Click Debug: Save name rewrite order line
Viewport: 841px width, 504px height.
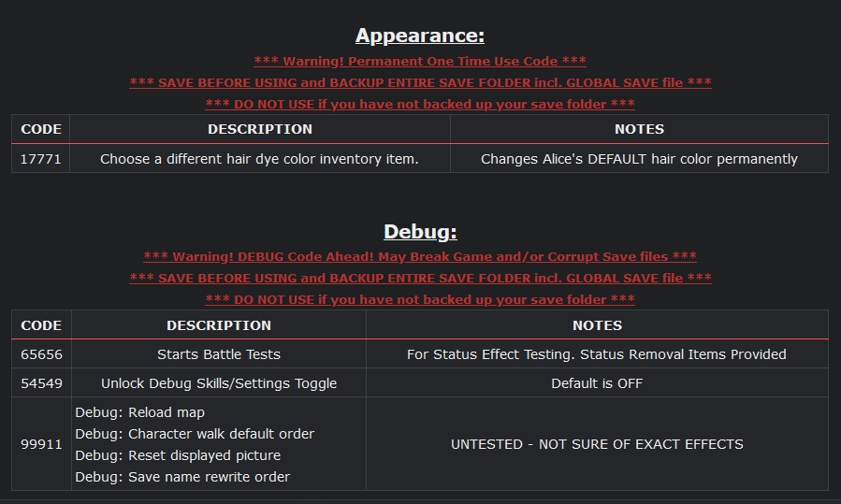coord(182,477)
